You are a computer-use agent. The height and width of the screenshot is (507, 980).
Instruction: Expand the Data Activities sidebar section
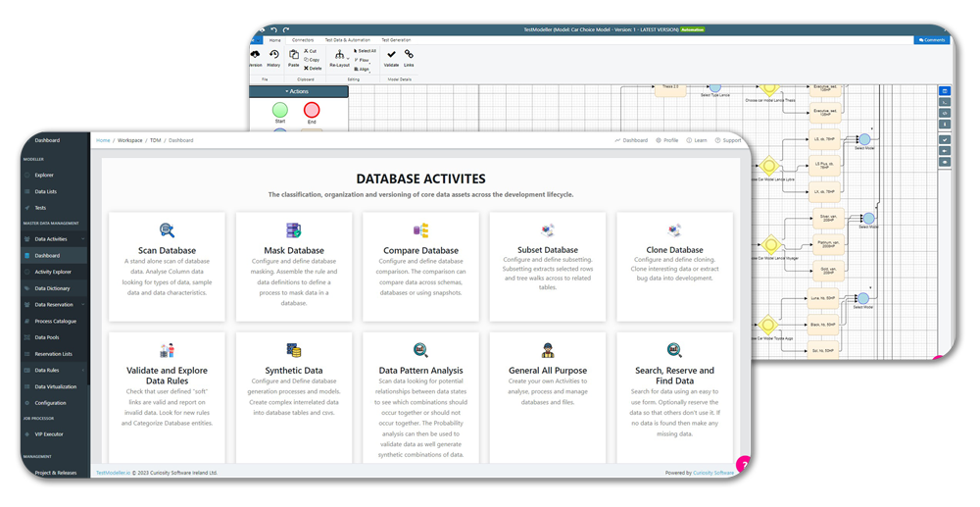52,239
